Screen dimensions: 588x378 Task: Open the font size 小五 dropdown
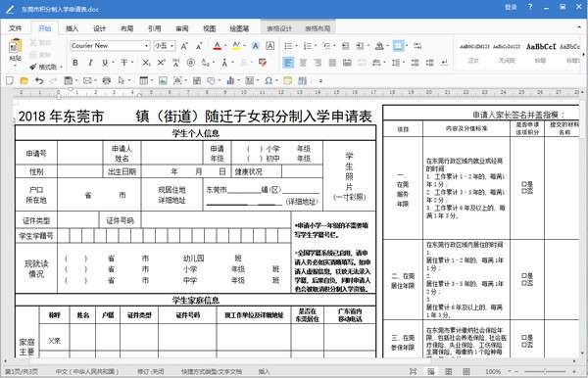172,46
